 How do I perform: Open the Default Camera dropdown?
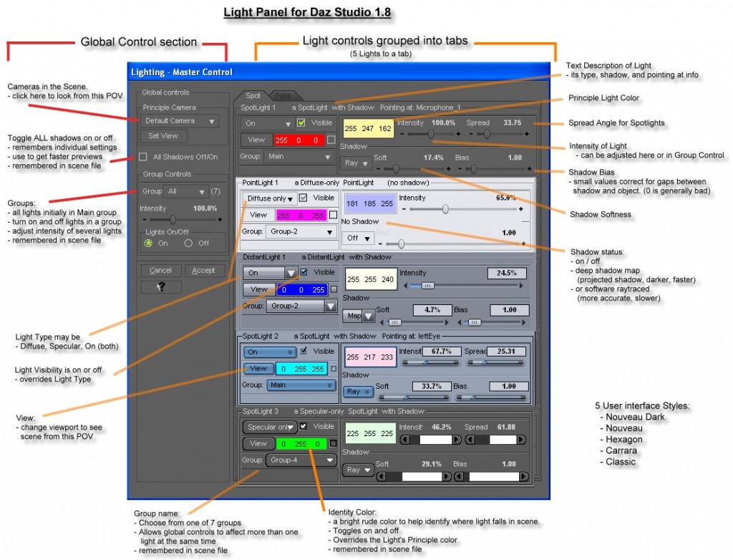pos(180,121)
